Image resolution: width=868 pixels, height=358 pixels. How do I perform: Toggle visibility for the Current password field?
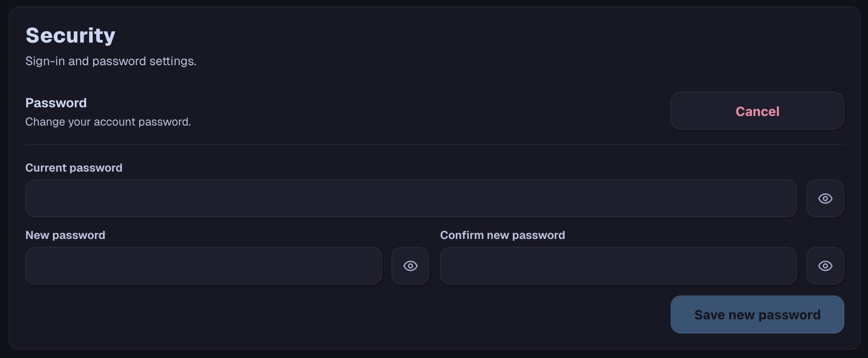[825, 199]
